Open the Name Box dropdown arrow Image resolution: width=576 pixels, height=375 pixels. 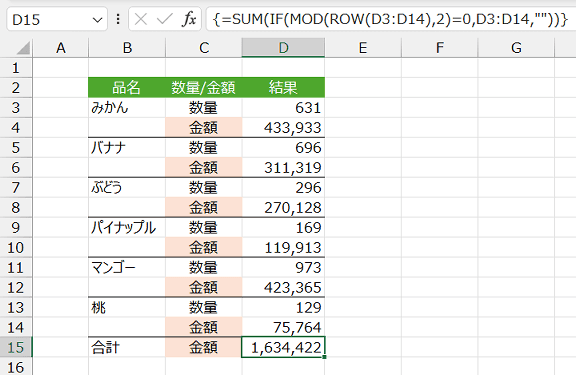[97, 19]
